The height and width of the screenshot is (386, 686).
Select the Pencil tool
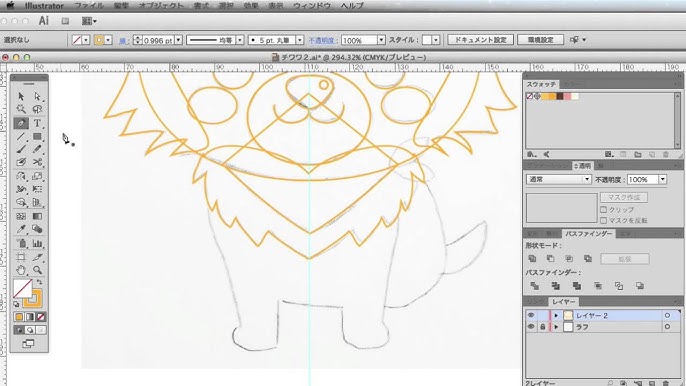pos(38,149)
